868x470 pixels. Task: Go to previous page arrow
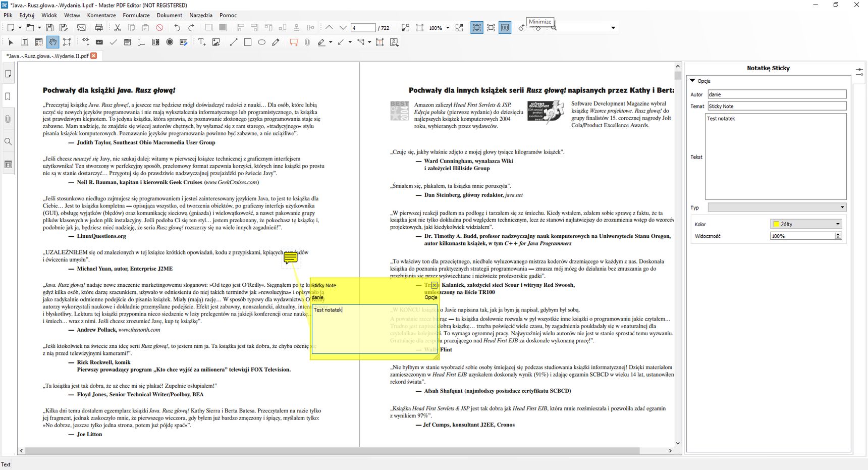pos(329,28)
